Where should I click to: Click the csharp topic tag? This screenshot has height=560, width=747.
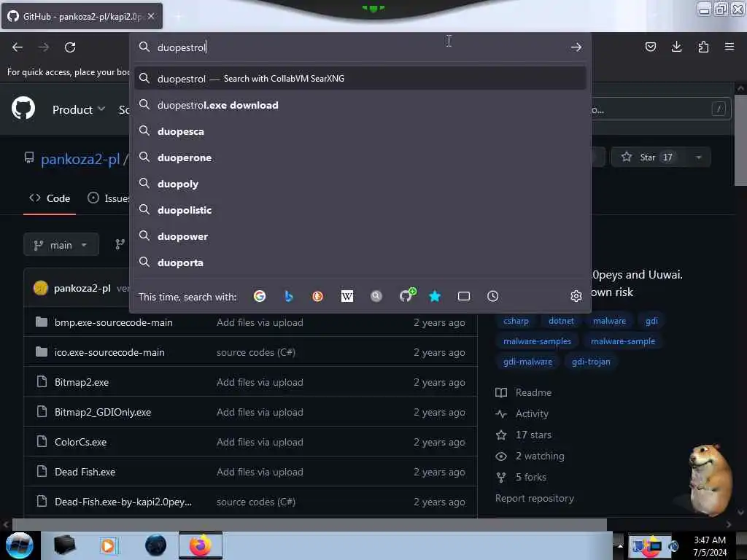[x=516, y=321]
